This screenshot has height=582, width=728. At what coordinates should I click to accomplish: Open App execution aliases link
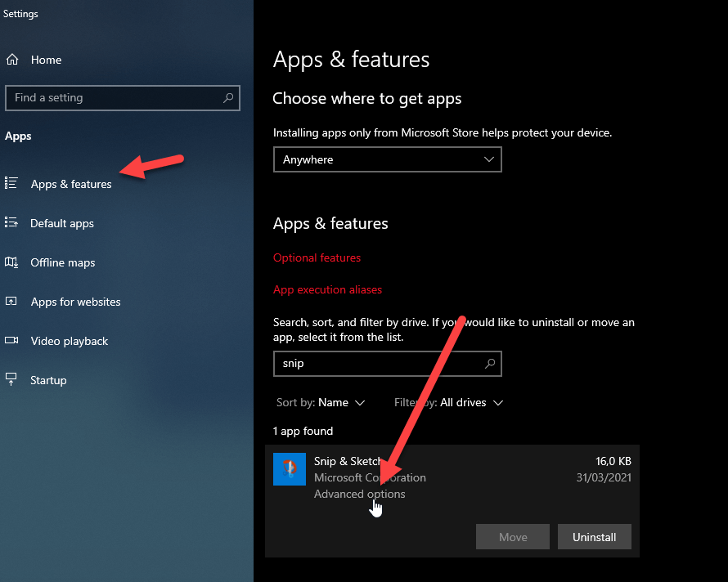click(x=327, y=289)
